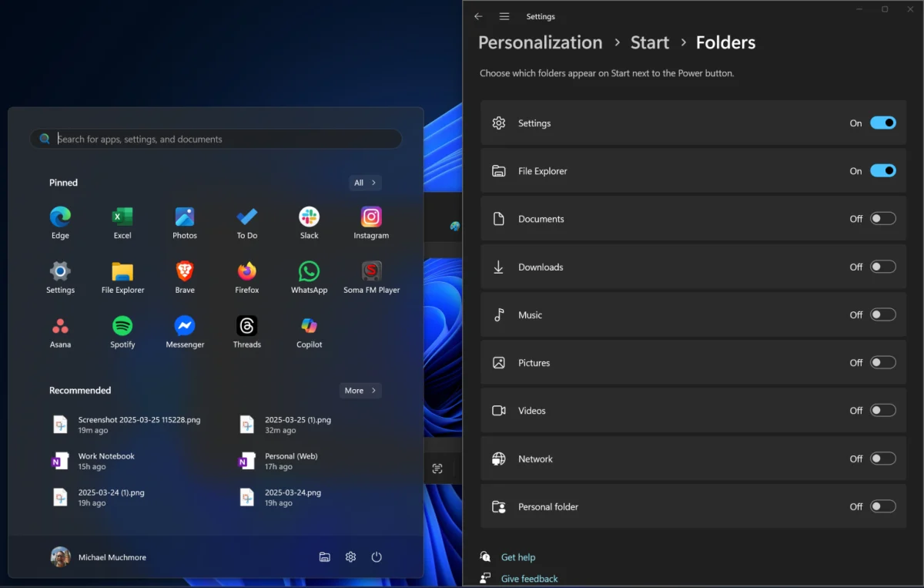The height and width of the screenshot is (588, 924).
Task: Show more recommended items
Action: click(x=360, y=391)
